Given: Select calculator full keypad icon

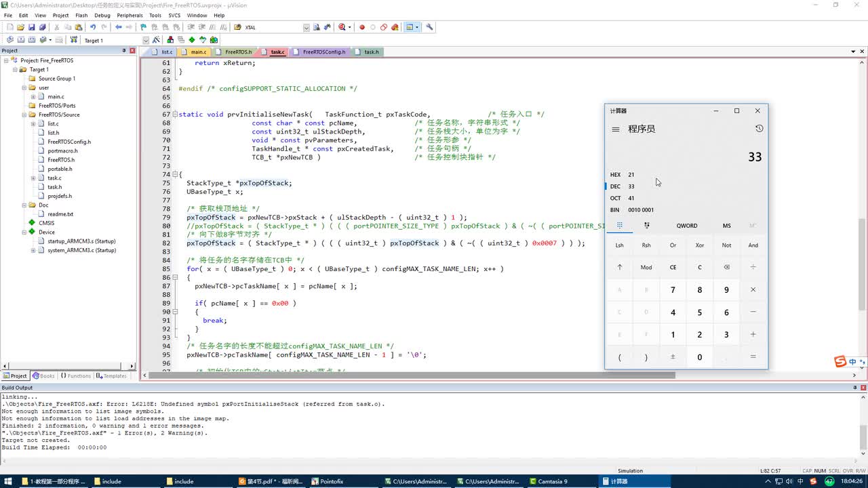Looking at the screenshot, I should [x=619, y=226].
